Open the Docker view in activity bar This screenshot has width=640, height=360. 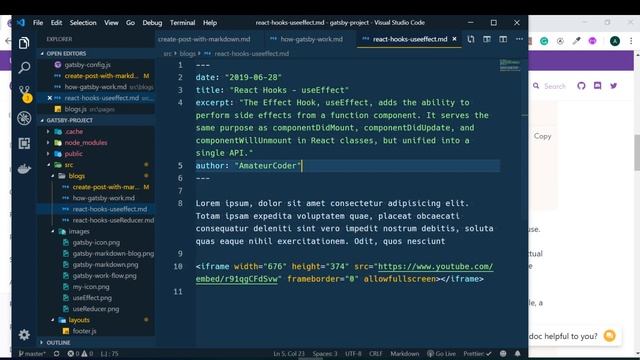click(x=24, y=169)
